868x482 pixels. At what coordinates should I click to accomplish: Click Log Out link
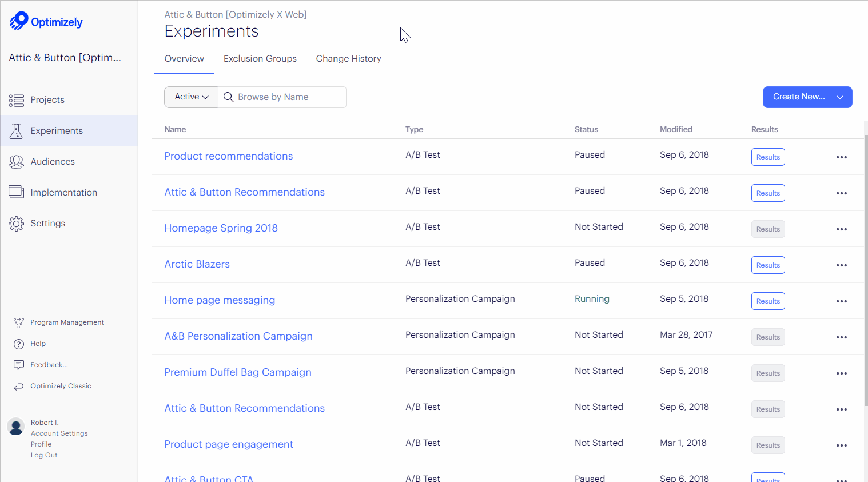click(x=44, y=455)
